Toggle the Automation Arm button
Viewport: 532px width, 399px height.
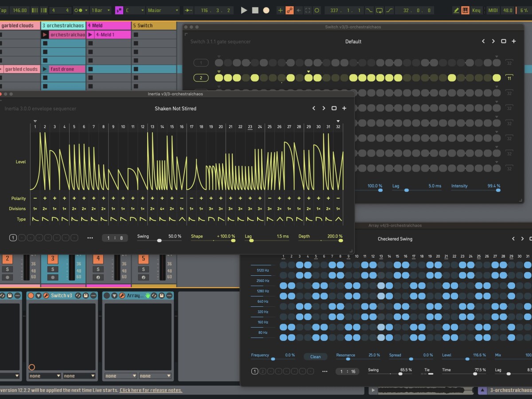point(289,10)
